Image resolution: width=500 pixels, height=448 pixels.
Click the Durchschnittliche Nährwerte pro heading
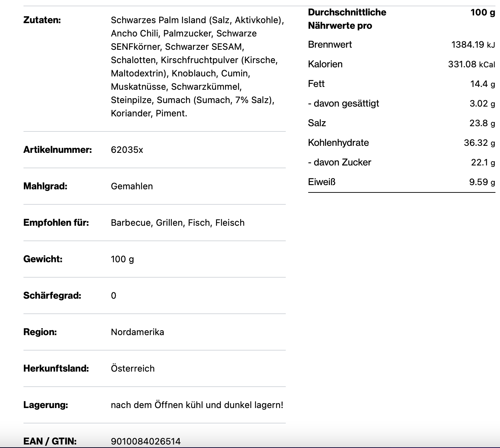point(347,19)
